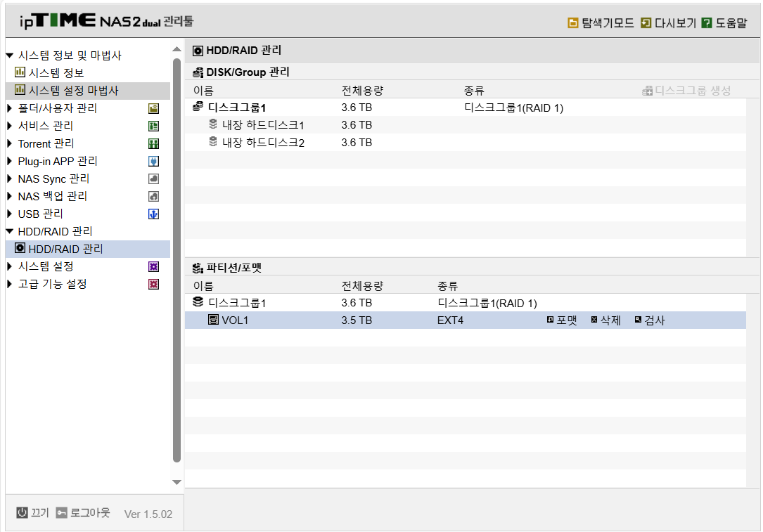763x532 pixels.
Task: Click the 폴더/사용자 관리 folder icon
Action: point(154,108)
